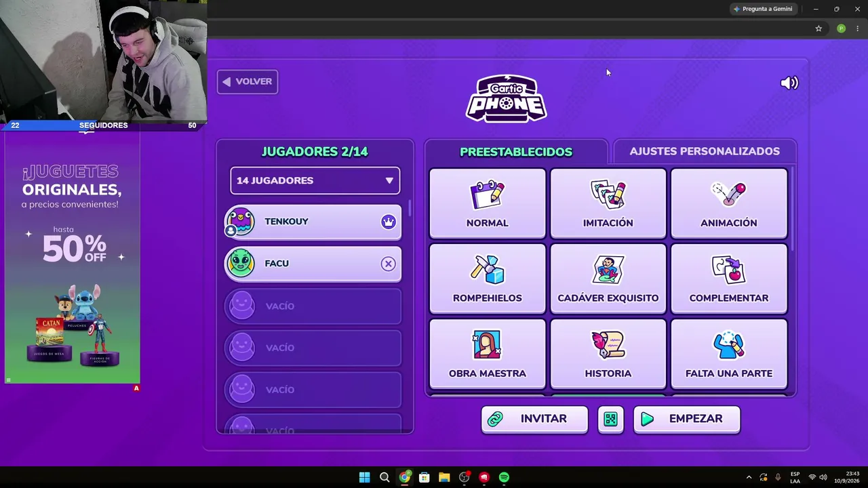This screenshot has width=868, height=488.
Task: Open the Windows Start menu
Action: pyautogui.click(x=364, y=477)
